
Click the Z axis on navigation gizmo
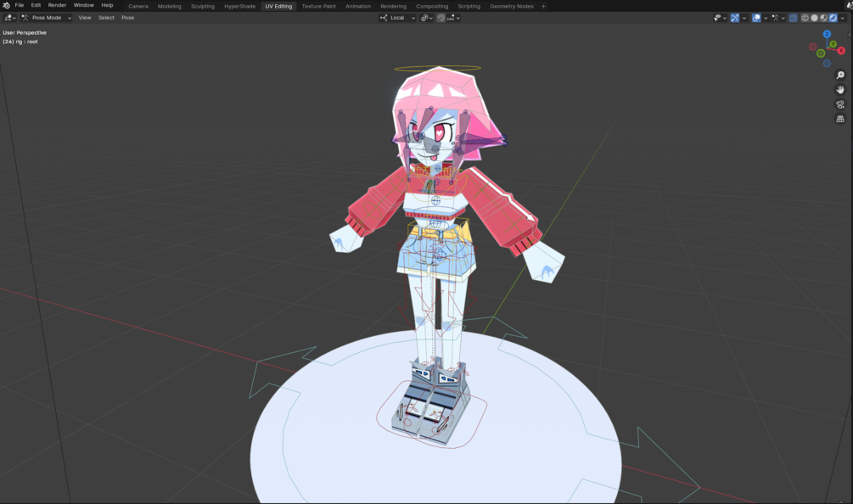pos(827,34)
